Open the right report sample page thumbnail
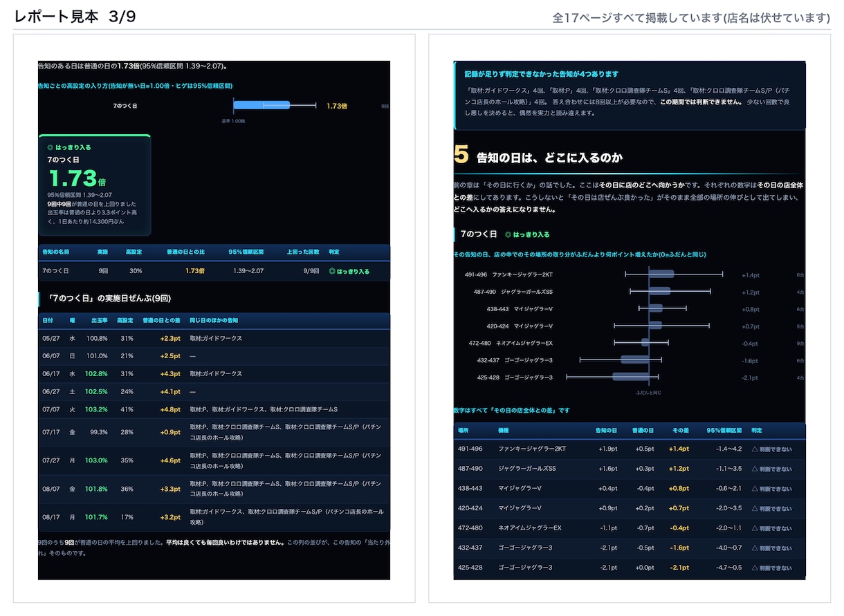 coord(630,318)
